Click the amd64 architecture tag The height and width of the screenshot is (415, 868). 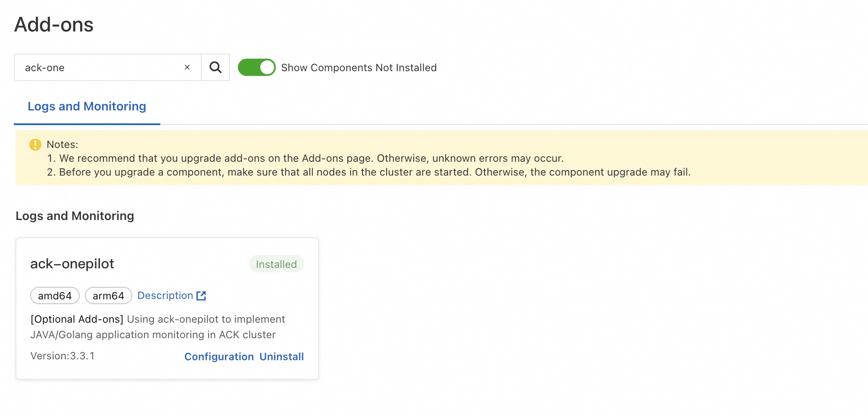[x=55, y=296]
